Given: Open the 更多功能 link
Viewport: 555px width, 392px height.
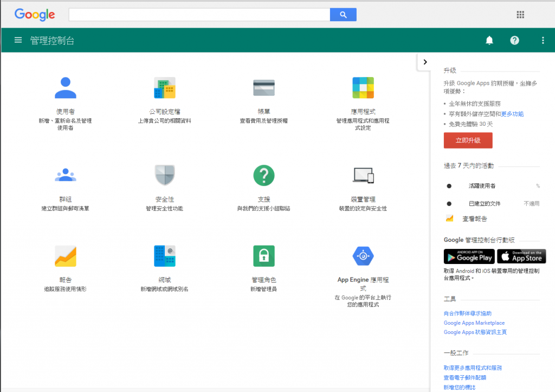Looking at the screenshot, I should 512,114.
